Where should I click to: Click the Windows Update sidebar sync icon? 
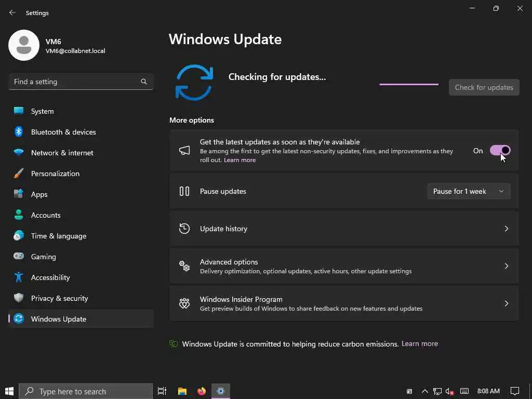[x=19, y=318]
